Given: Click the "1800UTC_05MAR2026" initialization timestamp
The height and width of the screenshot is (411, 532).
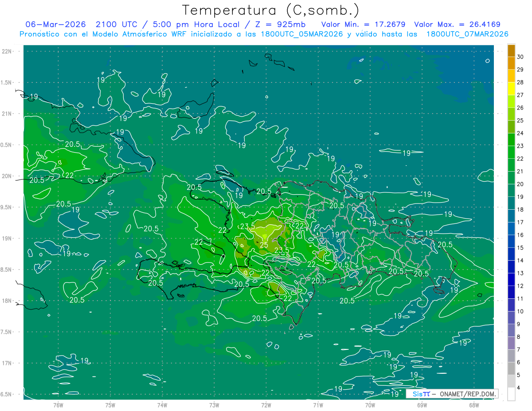Looking at the screenshot, I should [x=300, y=34].
